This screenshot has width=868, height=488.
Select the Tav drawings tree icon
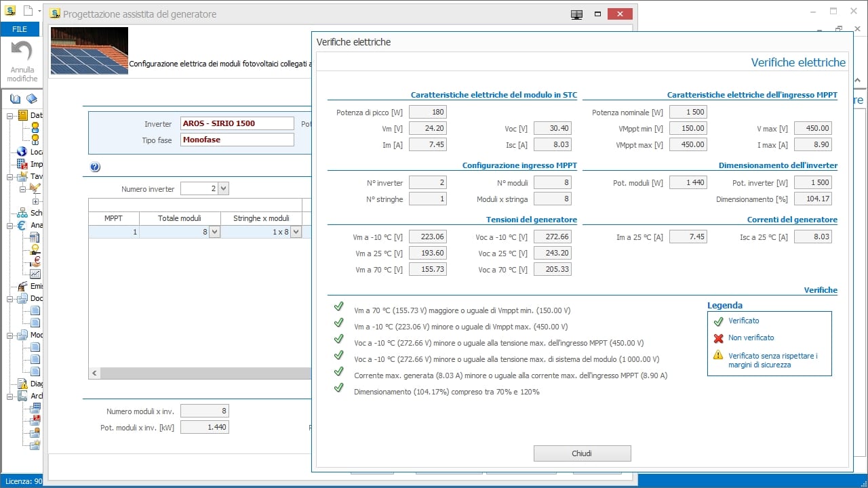22,176
